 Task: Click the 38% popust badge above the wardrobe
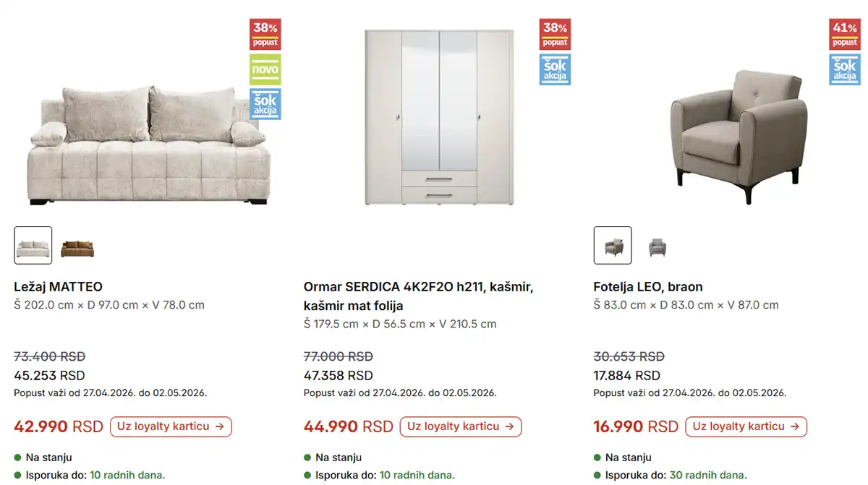tap(555, 33)
